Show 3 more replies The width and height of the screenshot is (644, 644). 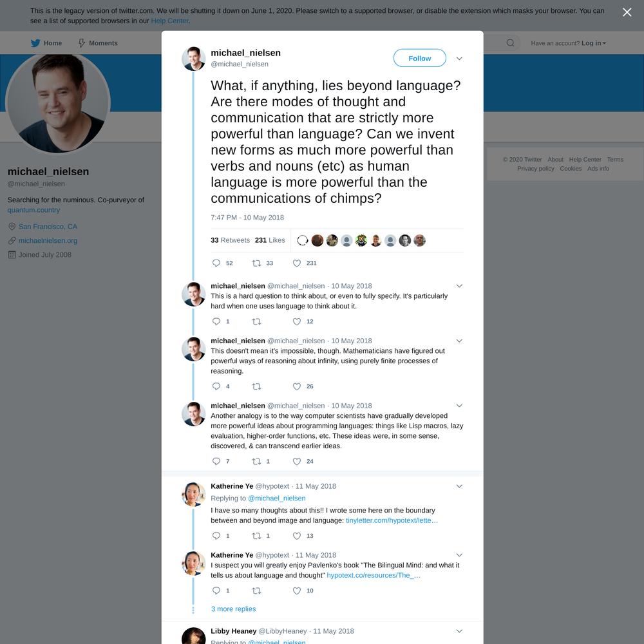pos(233,609)
